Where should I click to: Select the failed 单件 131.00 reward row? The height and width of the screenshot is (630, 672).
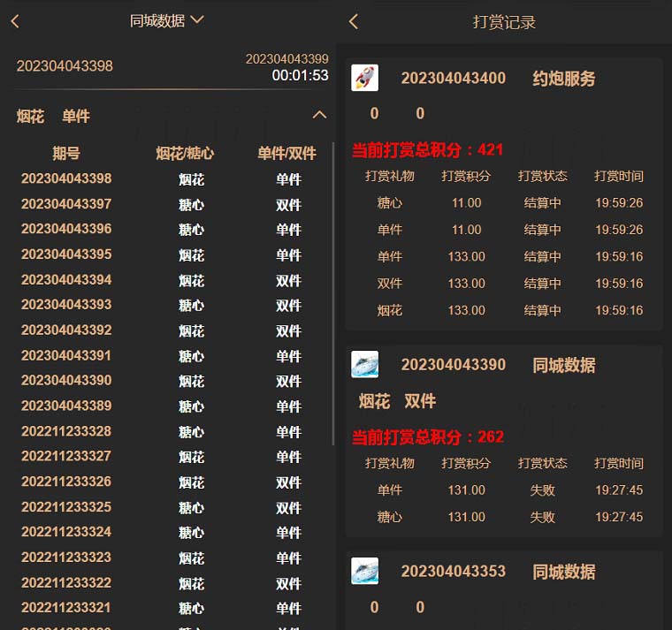(504, 490)
